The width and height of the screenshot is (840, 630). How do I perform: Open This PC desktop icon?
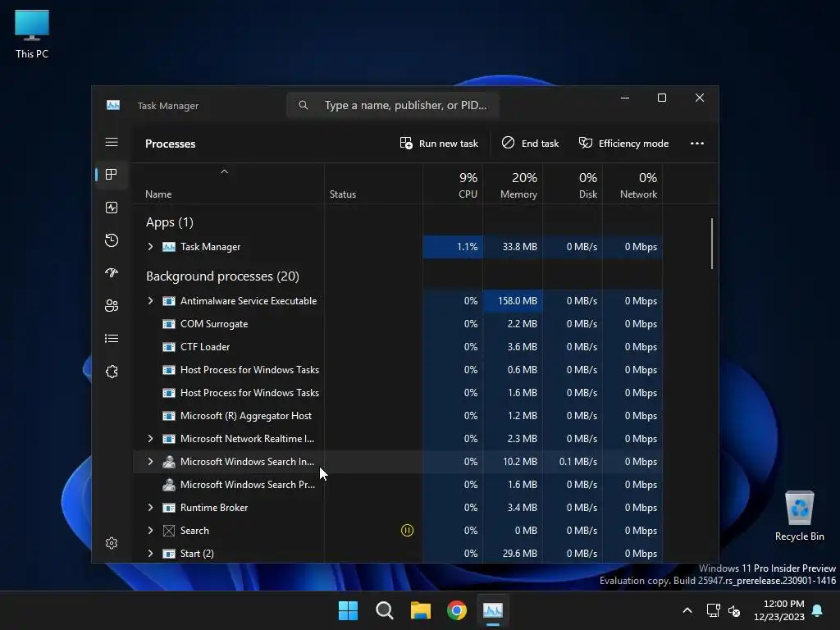point(32,34)
